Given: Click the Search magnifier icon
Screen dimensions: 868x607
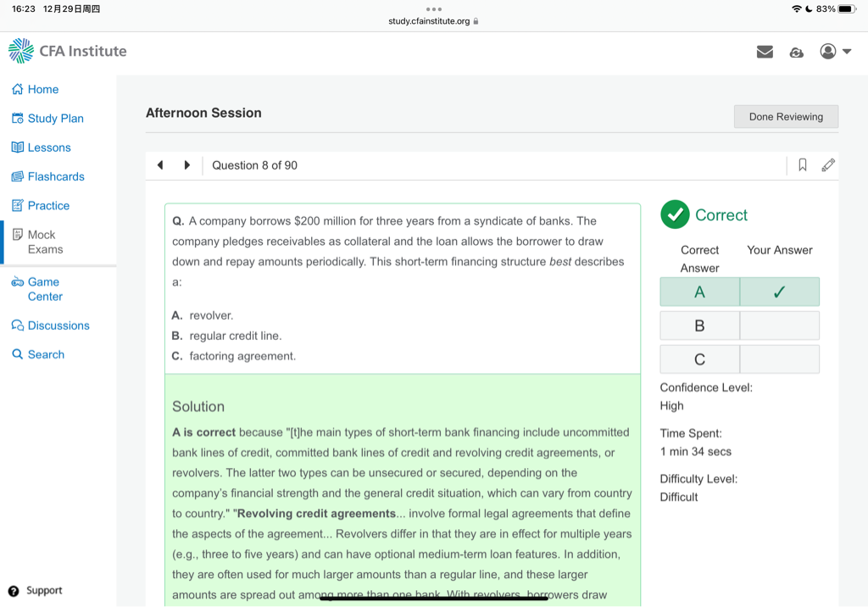Looking at the screenshot, I should (x=18, y=354).
